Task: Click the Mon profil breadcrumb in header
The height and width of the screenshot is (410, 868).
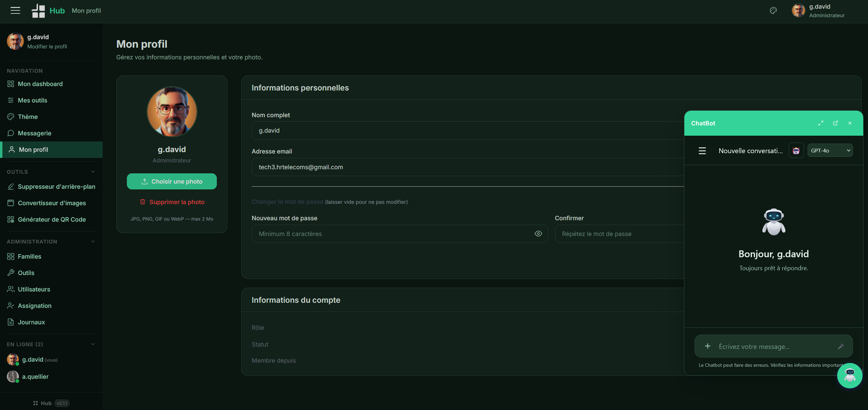Action: click(86, 10)
